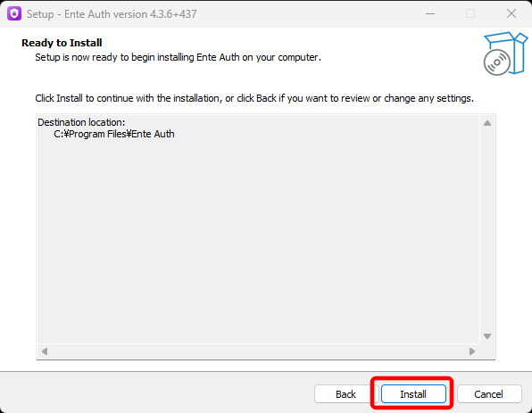The width and height of the screenshot is (532, 413).
Task: Click the installer box and disc icon
Action: coord(505,54)
